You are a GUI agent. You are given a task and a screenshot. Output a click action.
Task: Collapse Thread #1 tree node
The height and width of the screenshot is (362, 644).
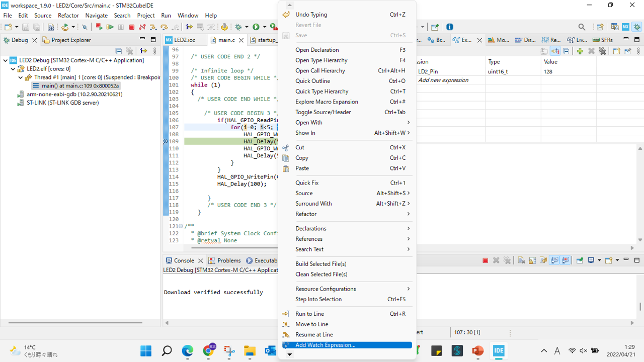coord(21,77)
